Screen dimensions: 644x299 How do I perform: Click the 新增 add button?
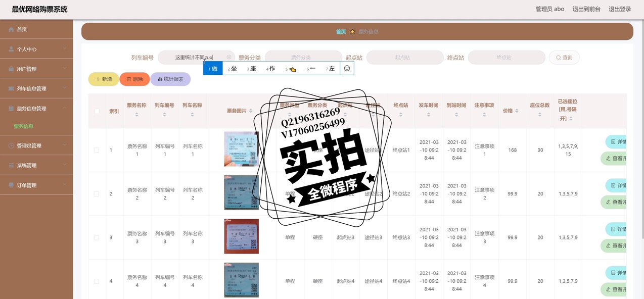click(x=104, y=79)
